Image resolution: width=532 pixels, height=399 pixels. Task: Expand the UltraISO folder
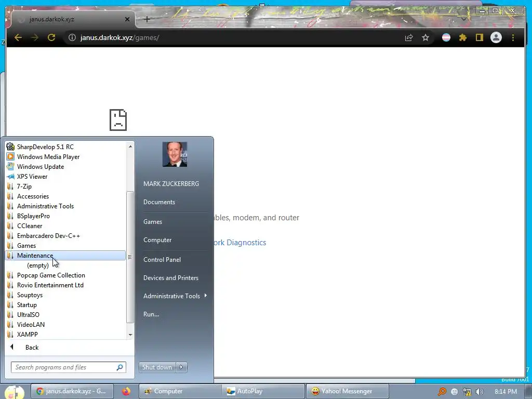(x=28, y=314)
